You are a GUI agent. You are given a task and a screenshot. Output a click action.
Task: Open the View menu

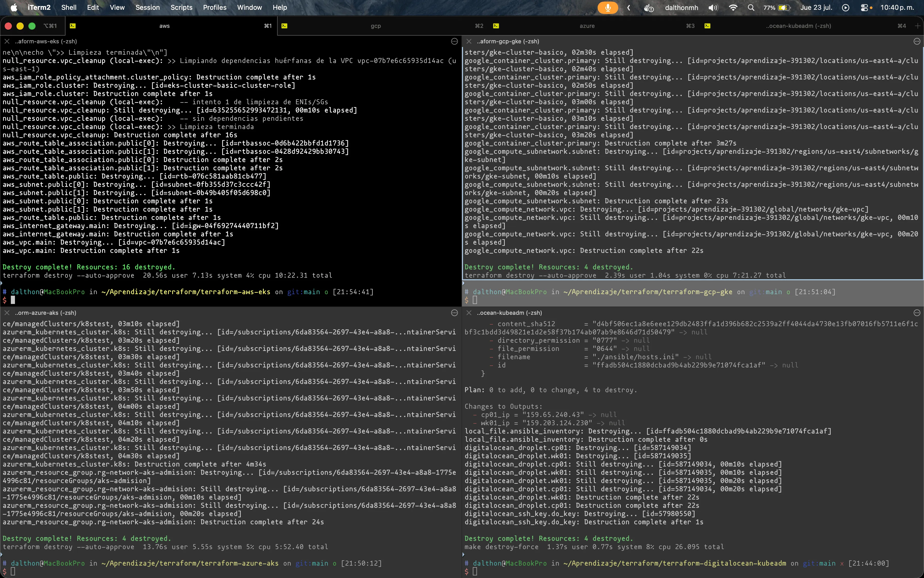[117, 8]
